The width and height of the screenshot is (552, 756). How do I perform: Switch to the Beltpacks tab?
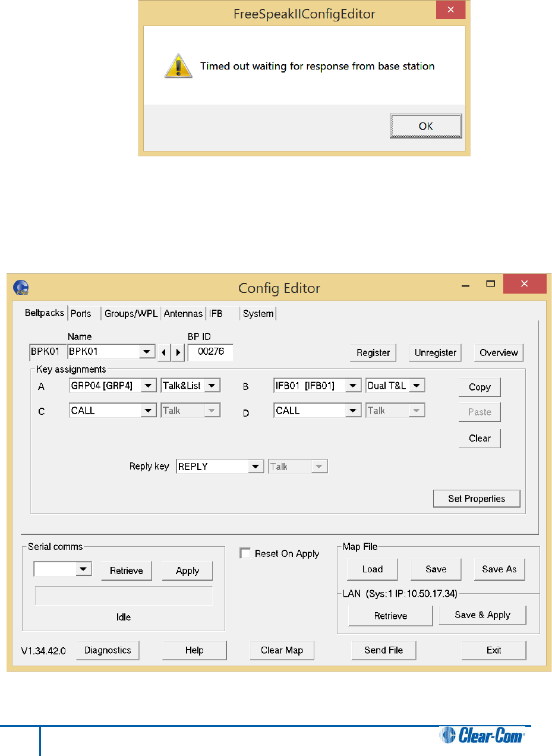click(45, 313)
